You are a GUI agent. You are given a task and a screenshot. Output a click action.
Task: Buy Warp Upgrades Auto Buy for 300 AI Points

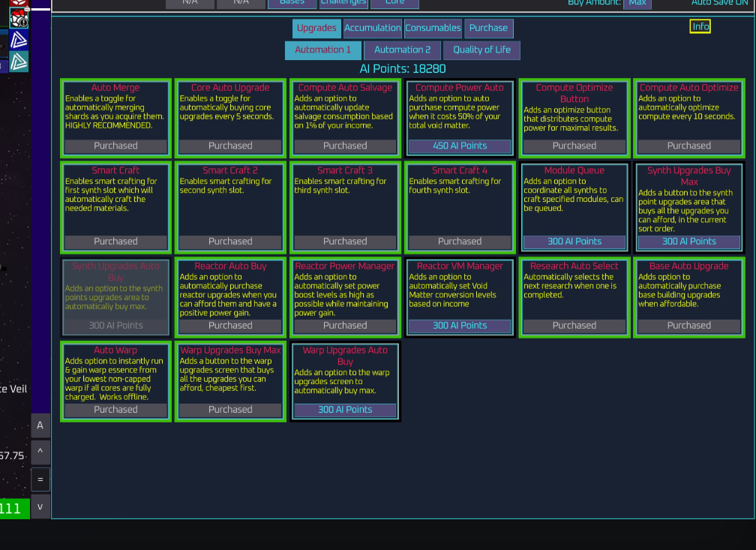[345, 410]
